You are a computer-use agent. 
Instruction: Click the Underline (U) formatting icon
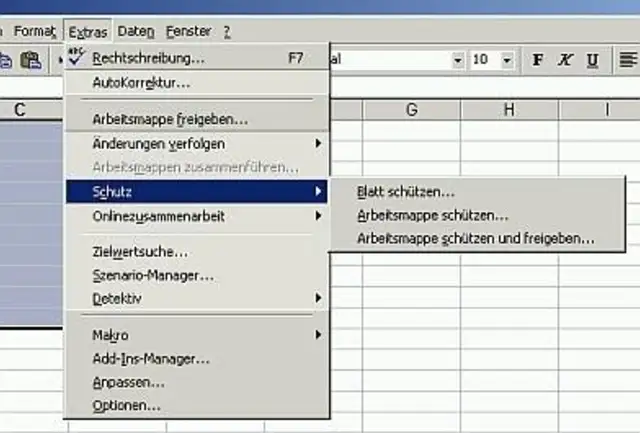click(593, 60)
